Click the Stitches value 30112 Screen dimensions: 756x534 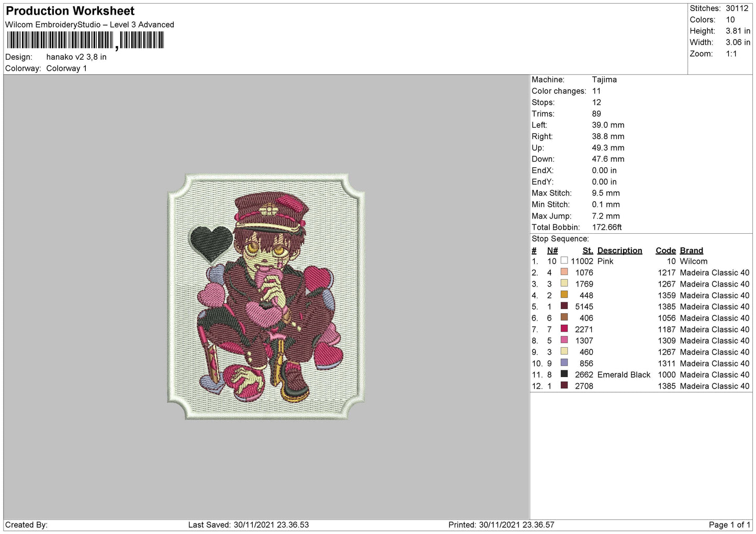point(737,8)
